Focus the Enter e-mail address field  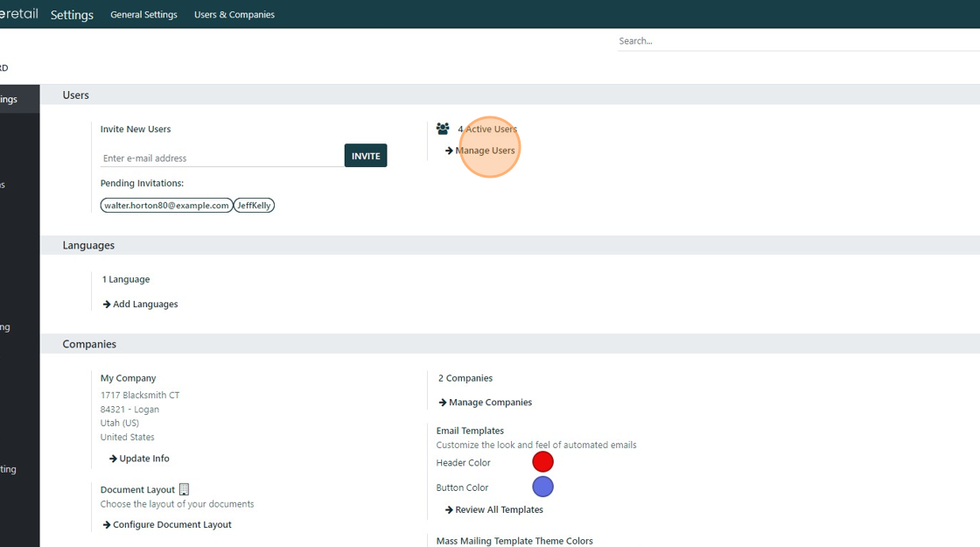(x=222, y=158)
